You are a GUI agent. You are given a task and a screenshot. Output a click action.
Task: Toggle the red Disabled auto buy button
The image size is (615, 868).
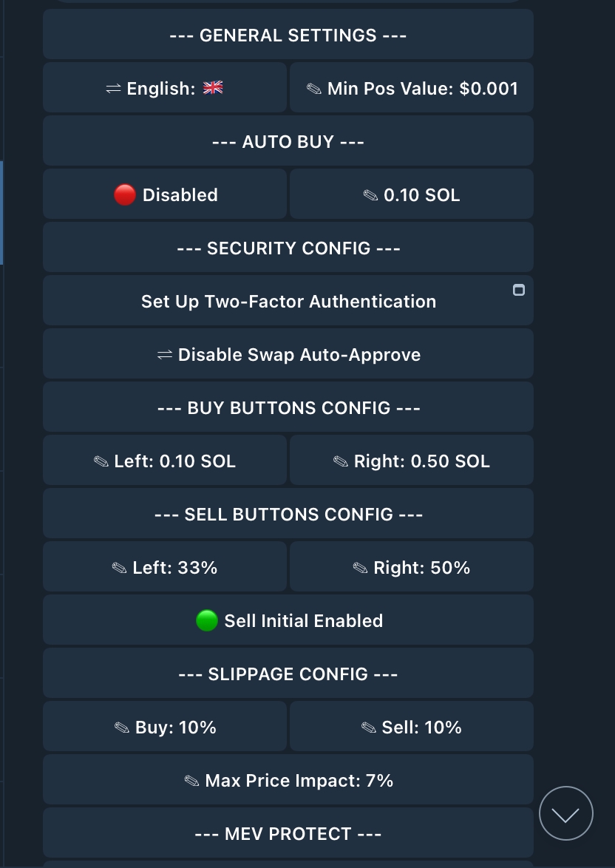(x=165, y=194)
